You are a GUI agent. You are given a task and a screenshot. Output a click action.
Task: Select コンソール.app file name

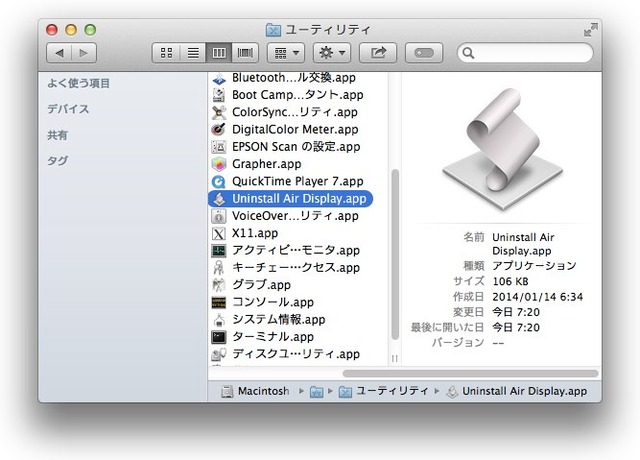click(273, 302)
